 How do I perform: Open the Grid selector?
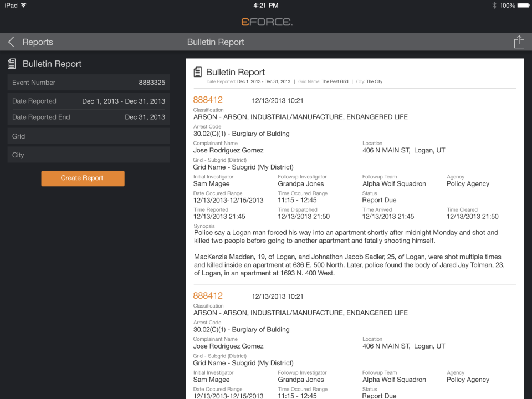tap(89, 136)
